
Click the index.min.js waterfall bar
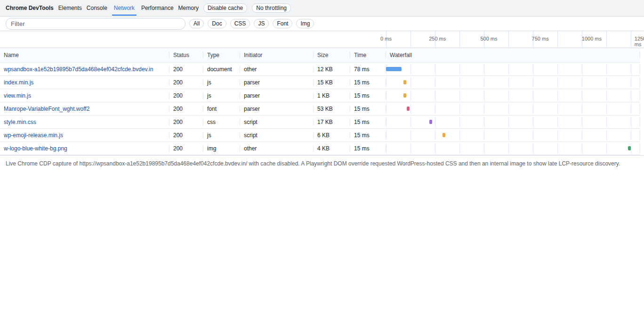405,82
